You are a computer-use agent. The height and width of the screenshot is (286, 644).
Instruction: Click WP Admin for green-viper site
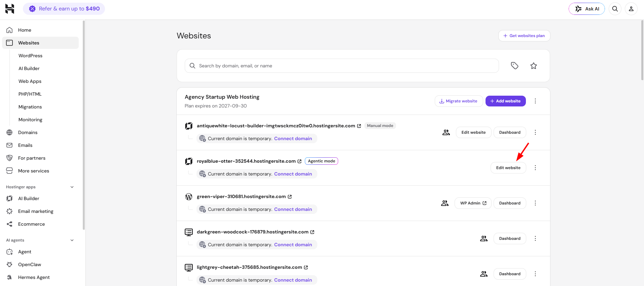pyautogui.click(x=473, y=203)
